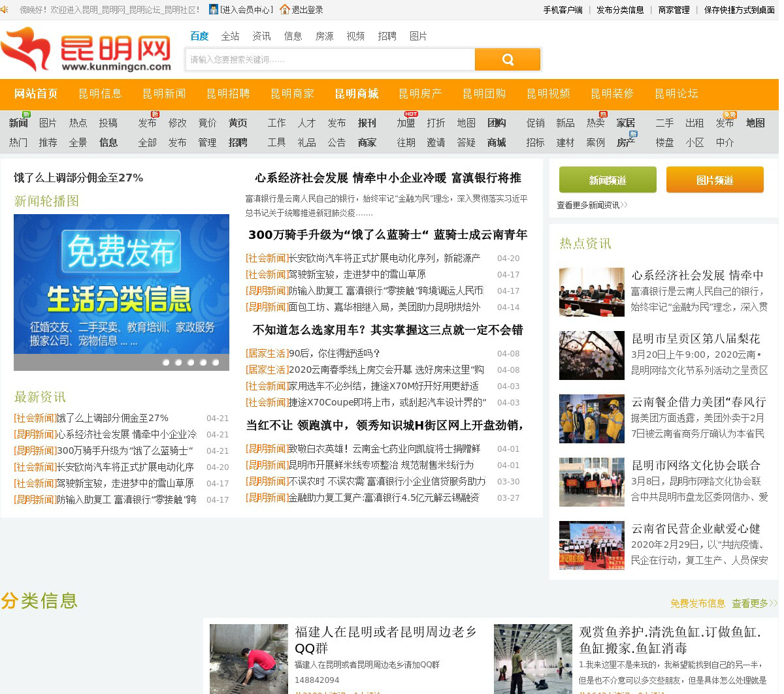Click the speaker icon in top bar
The width and height of the screenshot is (784, 694).
pyautogui.click(x=5, y=9)
